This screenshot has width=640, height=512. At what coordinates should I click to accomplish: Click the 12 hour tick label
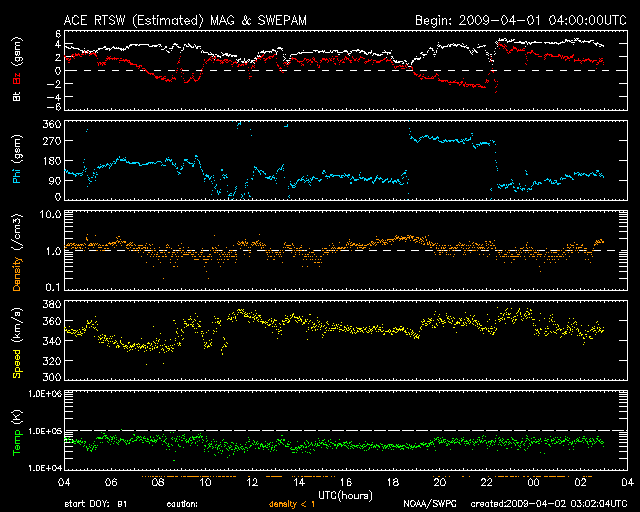click(x=252, y=482)
